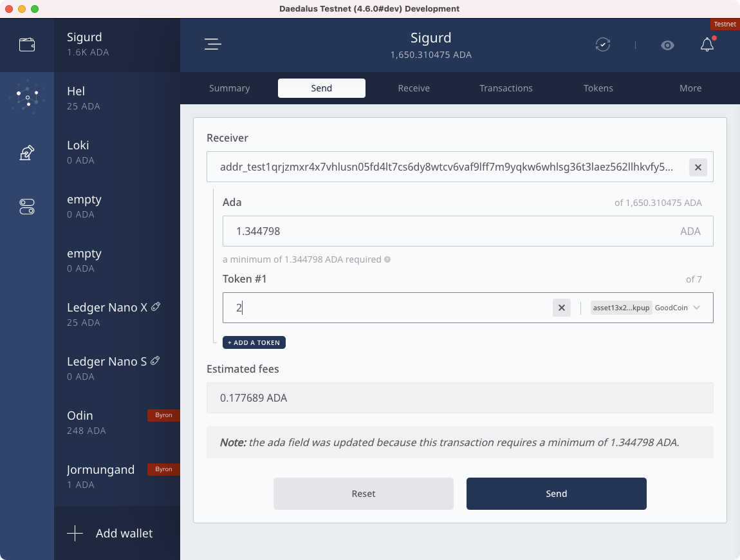Click the wallet sync status icon

602,44
